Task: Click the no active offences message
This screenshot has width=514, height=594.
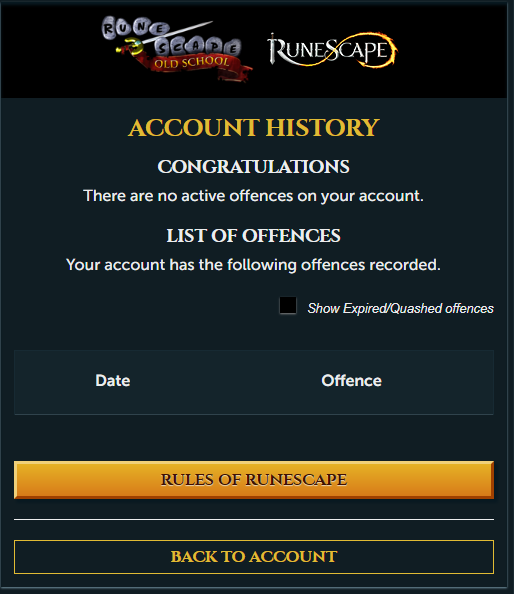Action: coord(253,196)
